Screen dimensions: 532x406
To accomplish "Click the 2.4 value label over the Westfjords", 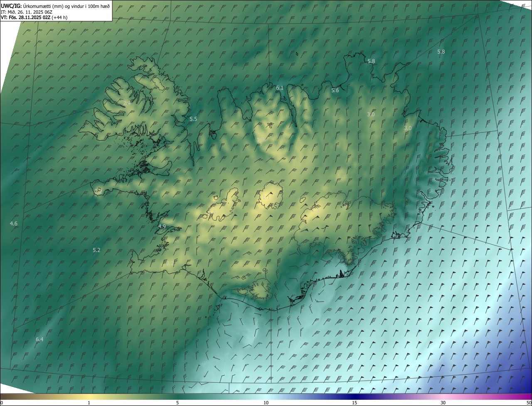I will click(x=127, y=103).
